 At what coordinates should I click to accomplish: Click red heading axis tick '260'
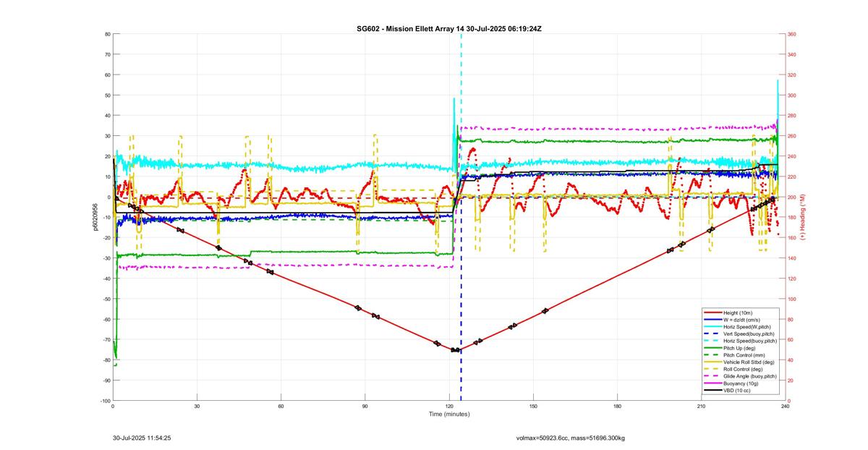tap(792, 136)
